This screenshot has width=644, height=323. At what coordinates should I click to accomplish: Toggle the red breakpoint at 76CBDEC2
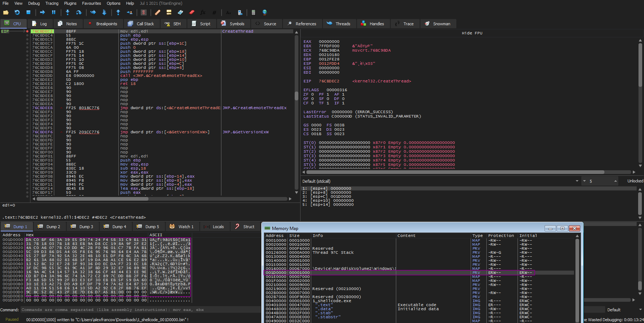[x=27, y=31]
